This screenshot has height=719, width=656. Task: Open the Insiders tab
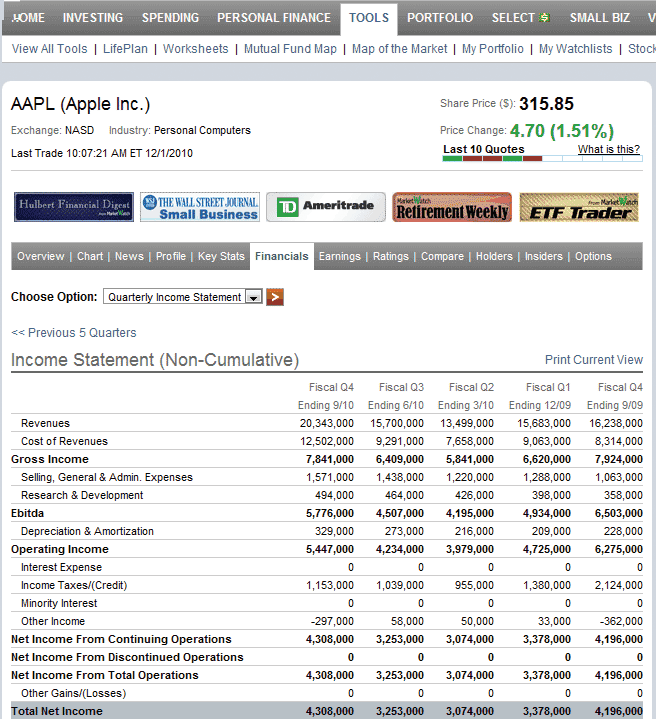[543, 257]
